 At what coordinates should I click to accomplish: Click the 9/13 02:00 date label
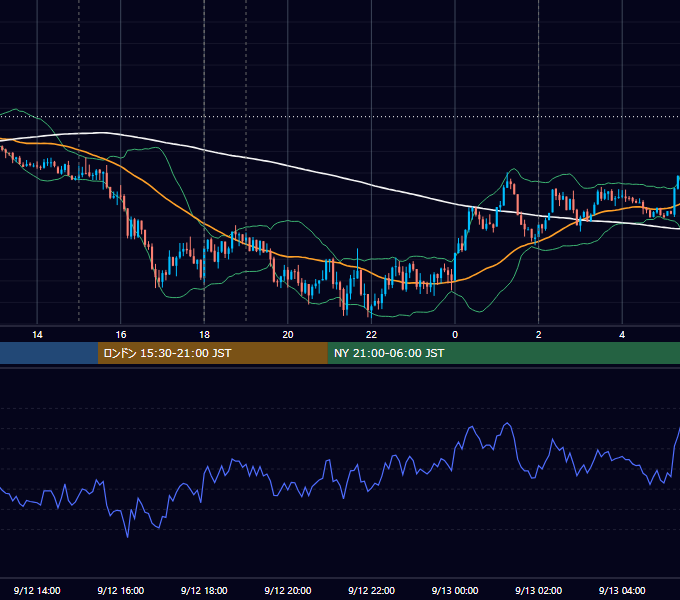click(x=539, y=590)
